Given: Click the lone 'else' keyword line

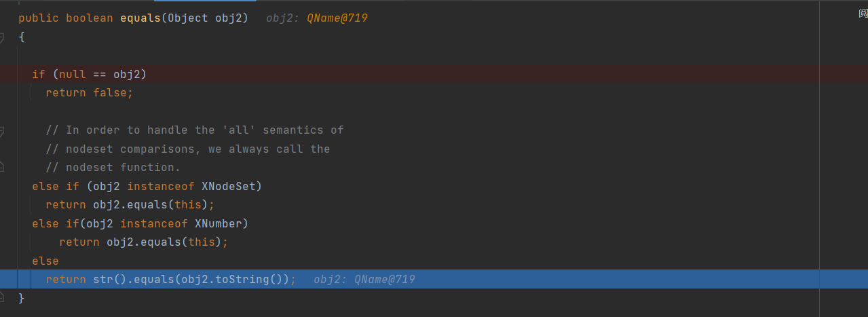Looking at the screenshot, I should point(45,261).
